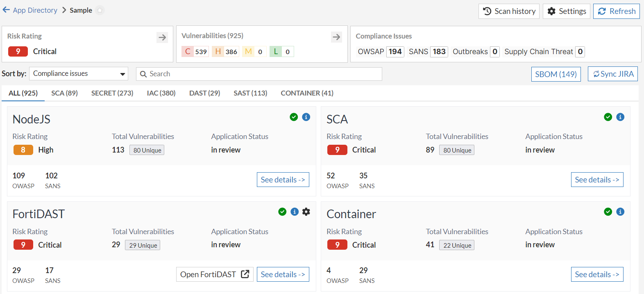Click Vulnerabilities (925) heading
This screenshot has height=294, width=644.
[x=212, y=36]
